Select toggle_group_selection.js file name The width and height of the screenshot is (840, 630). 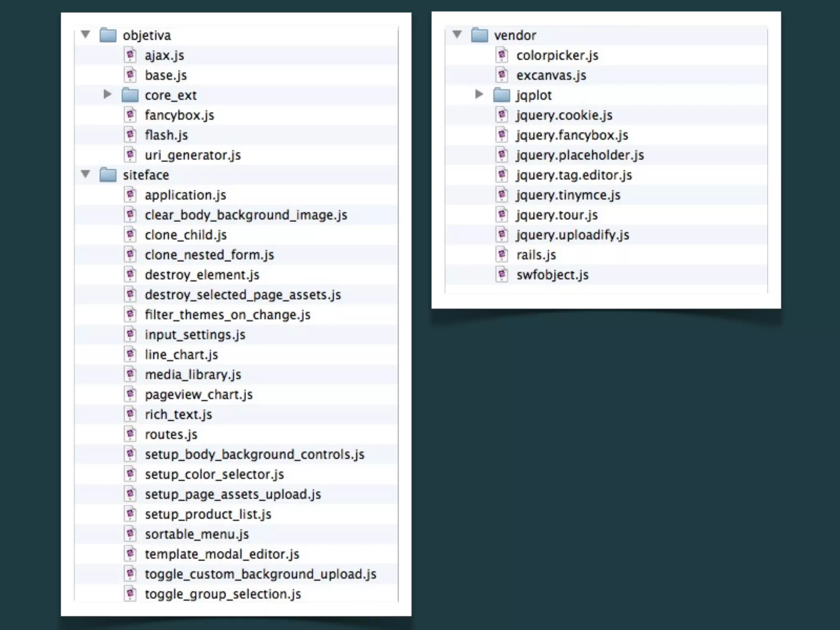(223, 594)
